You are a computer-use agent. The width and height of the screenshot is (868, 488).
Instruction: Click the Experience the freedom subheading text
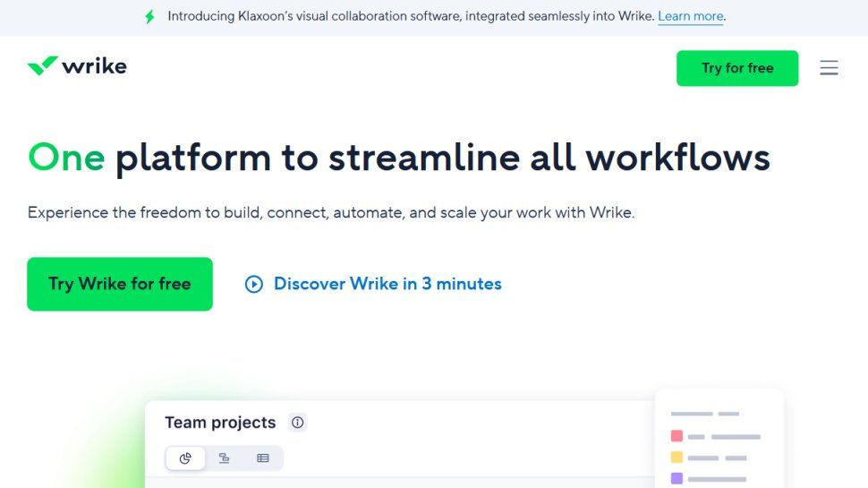(331, 213)
